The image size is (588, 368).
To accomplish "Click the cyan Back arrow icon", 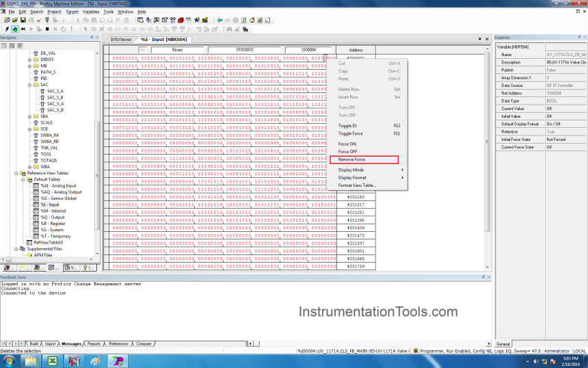I will [219, 20].
